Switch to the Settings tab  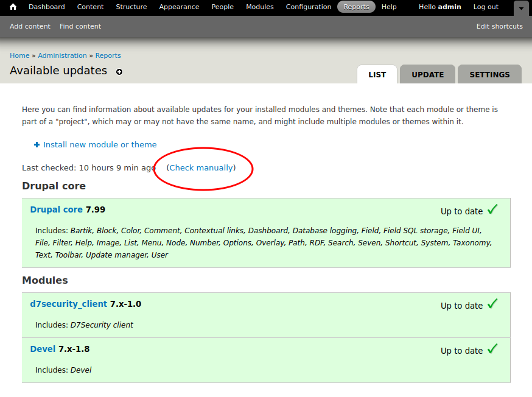click(x=489, y=74)
